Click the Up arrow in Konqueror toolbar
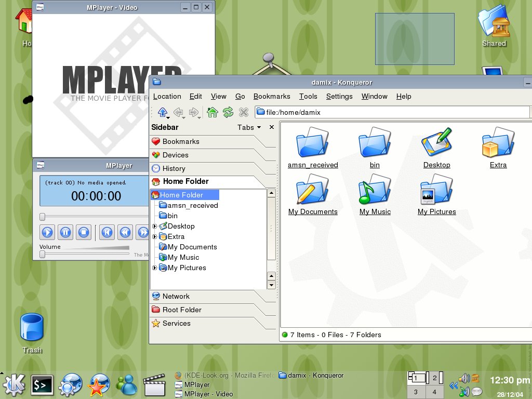The image size is (532, 399). tap(163, 112)
